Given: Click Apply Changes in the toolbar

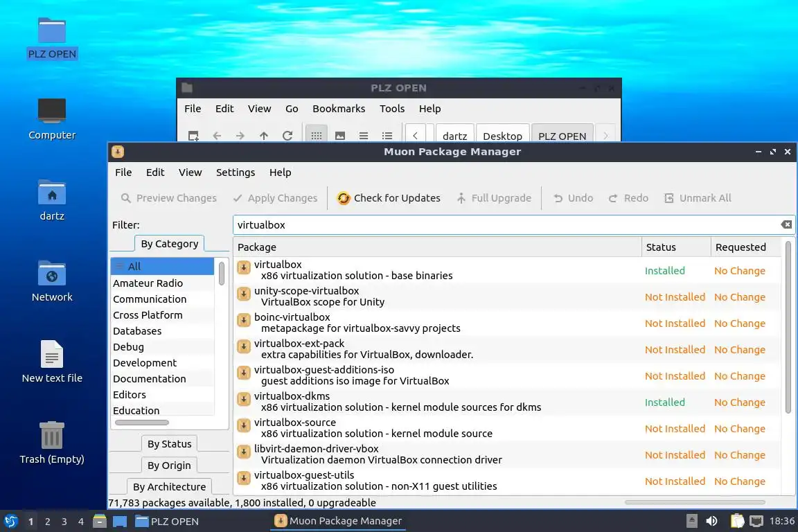Looking at the screenshot, I should point(275,198).
